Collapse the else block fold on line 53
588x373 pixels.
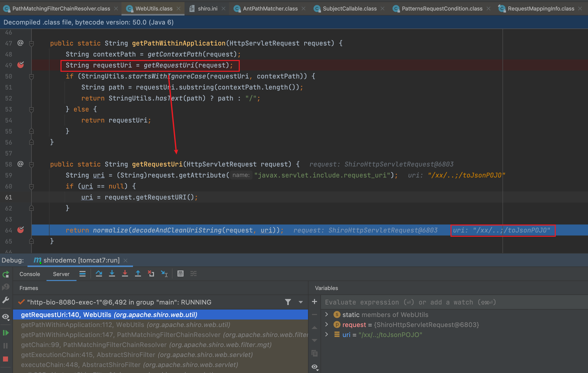click(x=31, y=109)
